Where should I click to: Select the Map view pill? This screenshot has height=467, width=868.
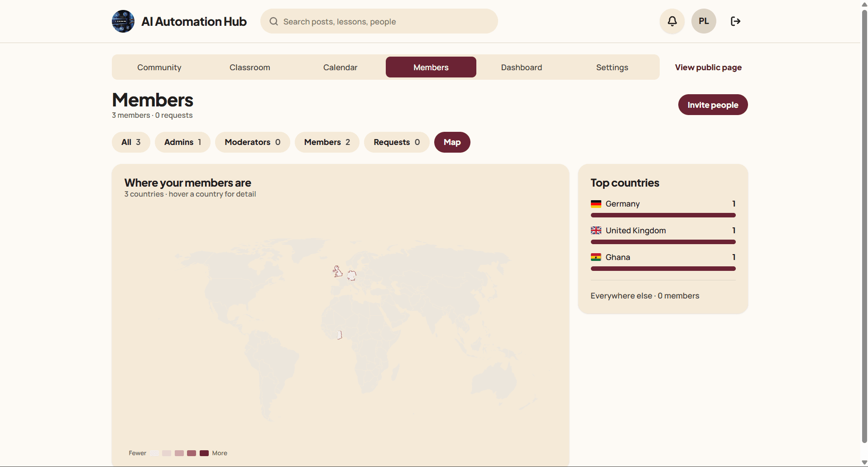coord(452,142)
